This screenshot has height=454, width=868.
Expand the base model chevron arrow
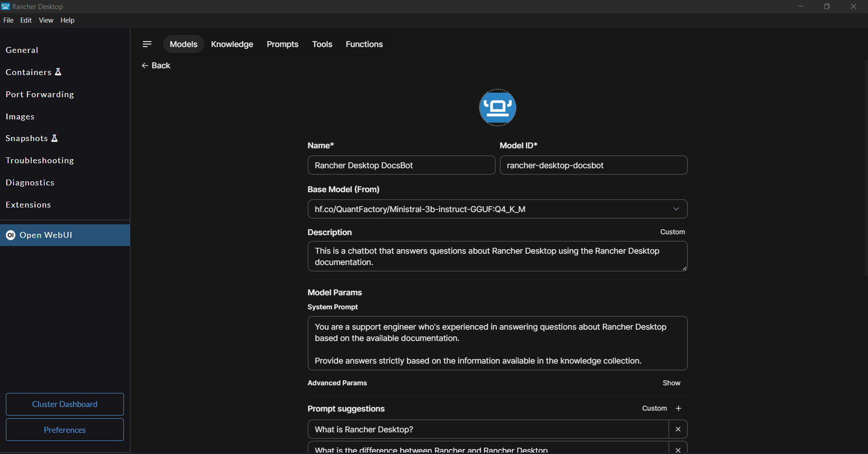[x=676, y=209]
